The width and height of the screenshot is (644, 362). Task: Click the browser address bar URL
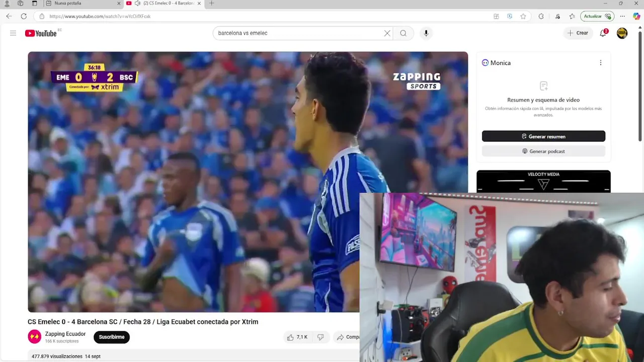point(100,17)
